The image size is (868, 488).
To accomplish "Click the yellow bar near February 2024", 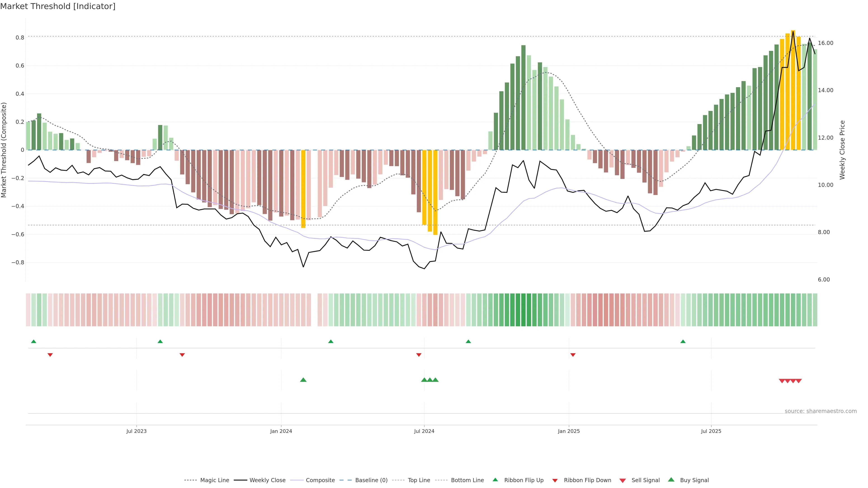I will pos(303,189).
